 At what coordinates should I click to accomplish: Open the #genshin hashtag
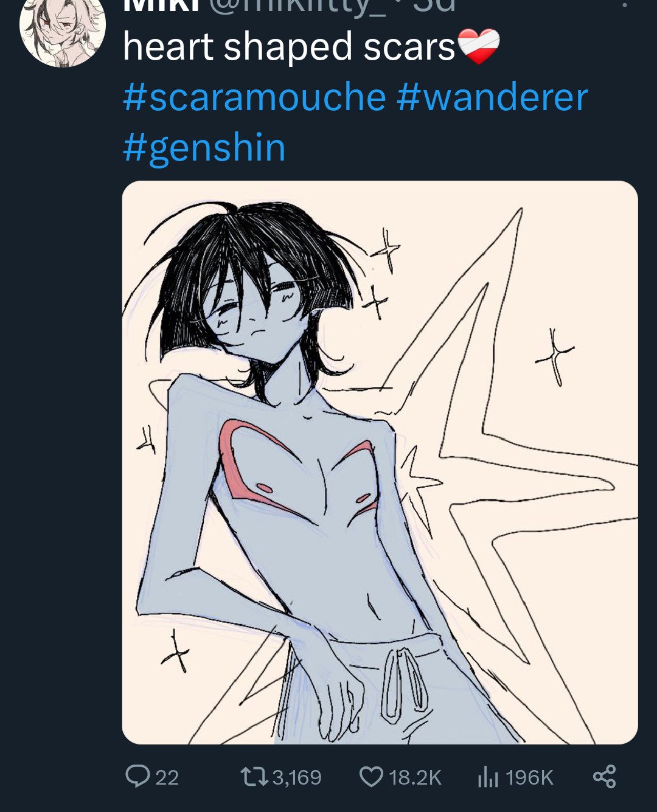pos(204,148)
